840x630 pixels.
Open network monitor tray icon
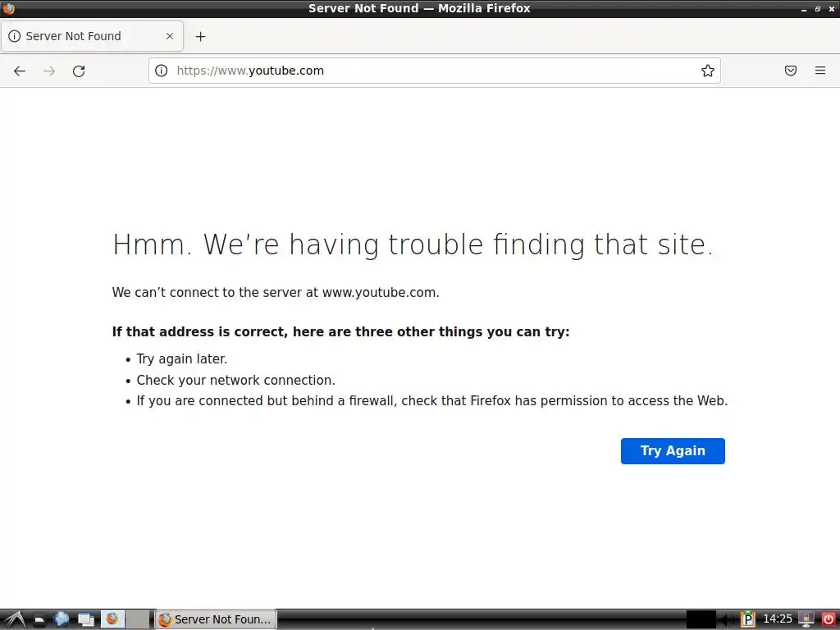[x=806, y=620]
